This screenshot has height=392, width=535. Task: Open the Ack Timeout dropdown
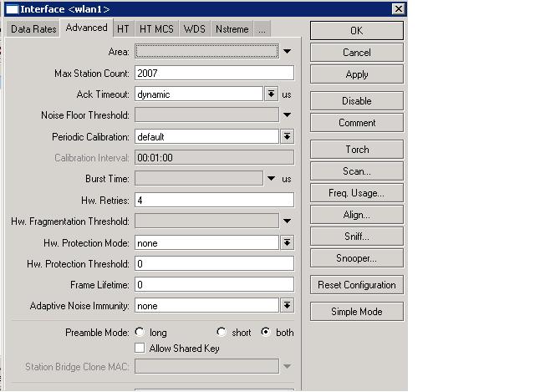pos(271,94)
